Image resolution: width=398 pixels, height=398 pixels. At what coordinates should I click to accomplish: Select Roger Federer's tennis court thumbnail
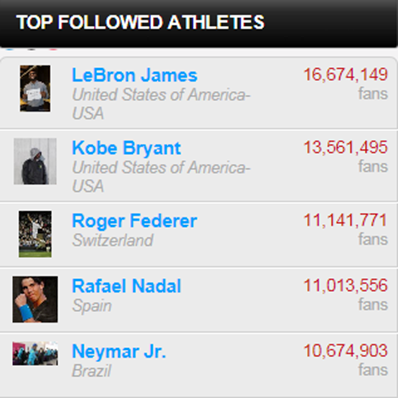(x=35, y=234)
